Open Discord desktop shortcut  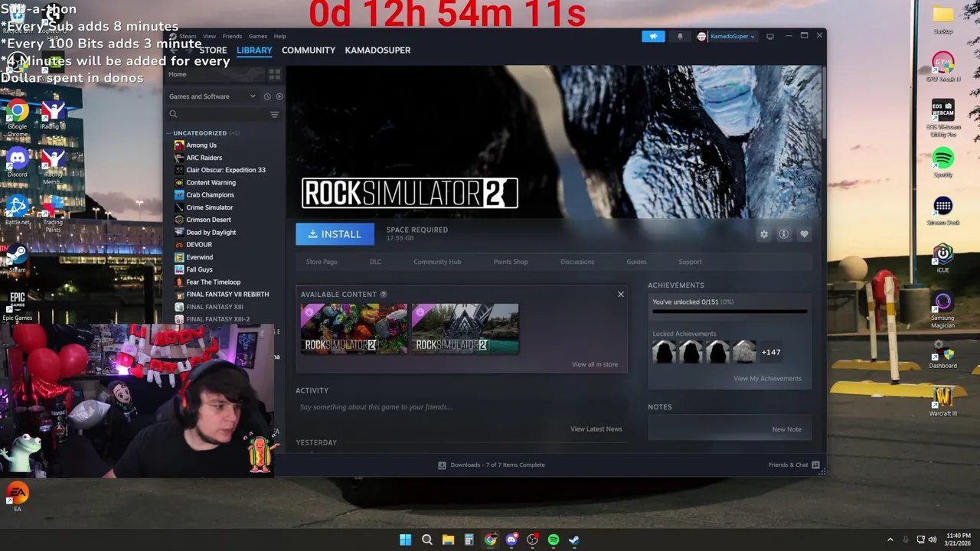(x=18, y=163)
